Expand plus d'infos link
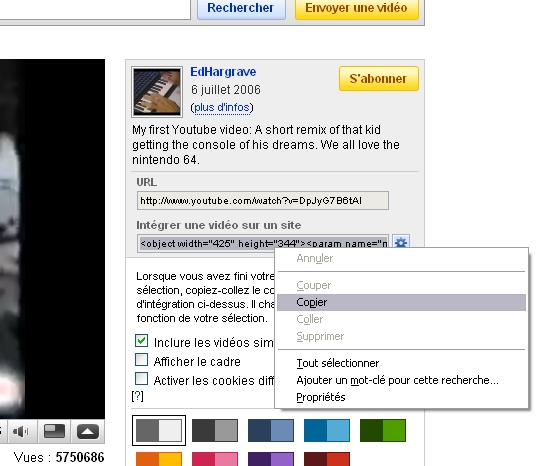547x466 pixels. click(x=222, y=107)
